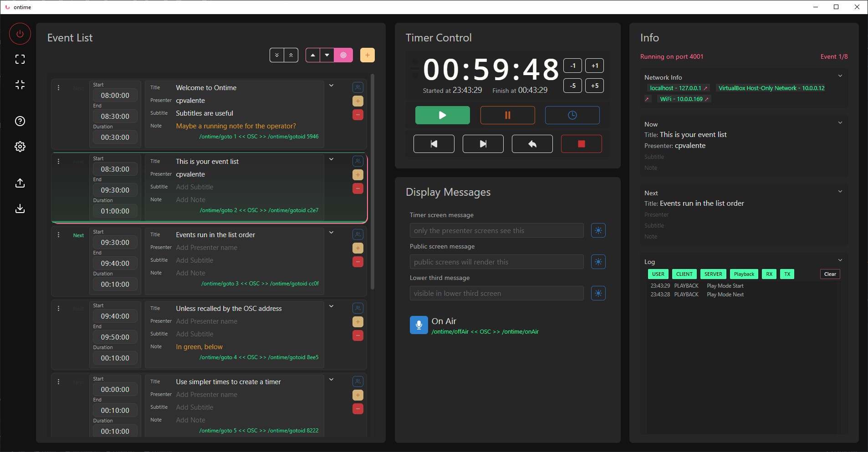Add five minutes with +5 button
The height and width of the screenshot is (452, 868).
click(595, 86)
